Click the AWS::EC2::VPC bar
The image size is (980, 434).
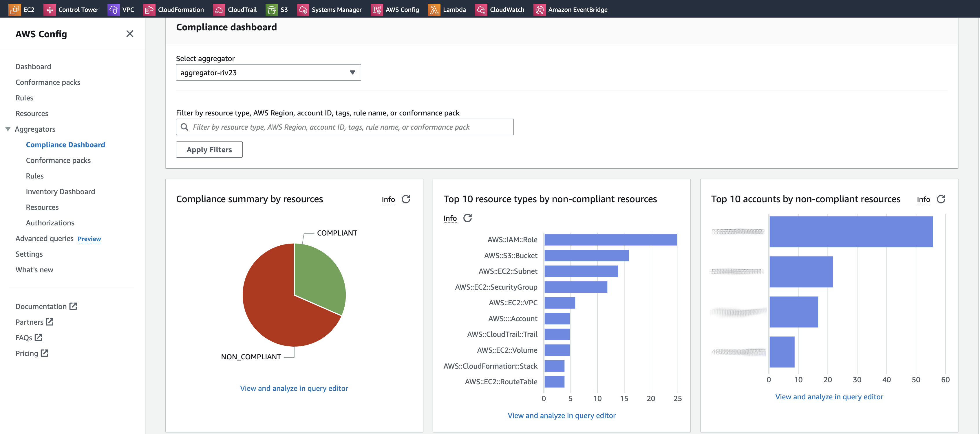[560, 303]
